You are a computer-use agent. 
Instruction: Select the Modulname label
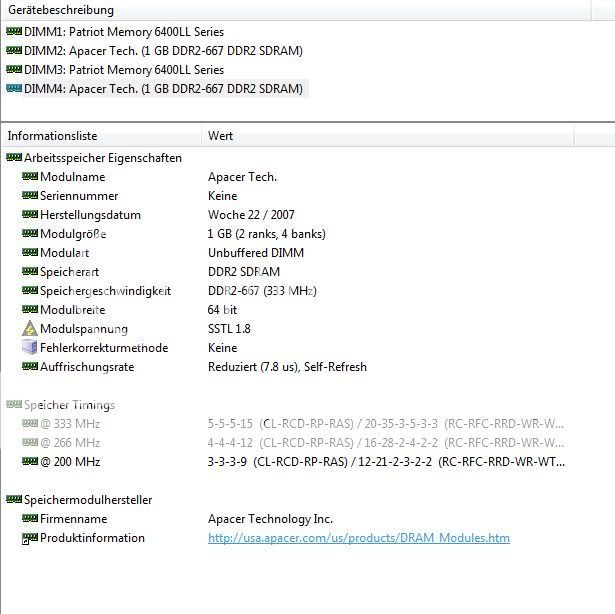(x=73, y=177)
